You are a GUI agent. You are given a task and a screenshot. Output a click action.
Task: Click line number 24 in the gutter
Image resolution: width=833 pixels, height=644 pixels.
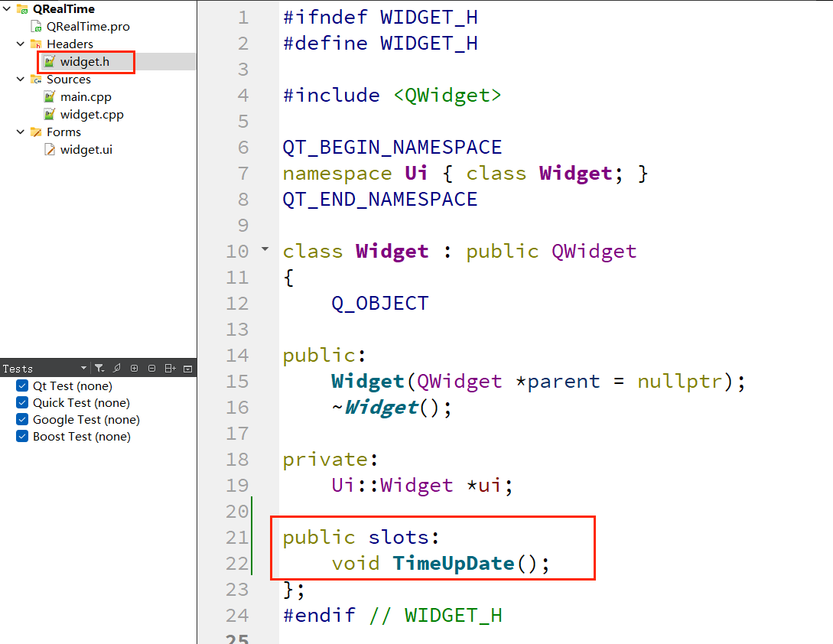click(237, 615)
